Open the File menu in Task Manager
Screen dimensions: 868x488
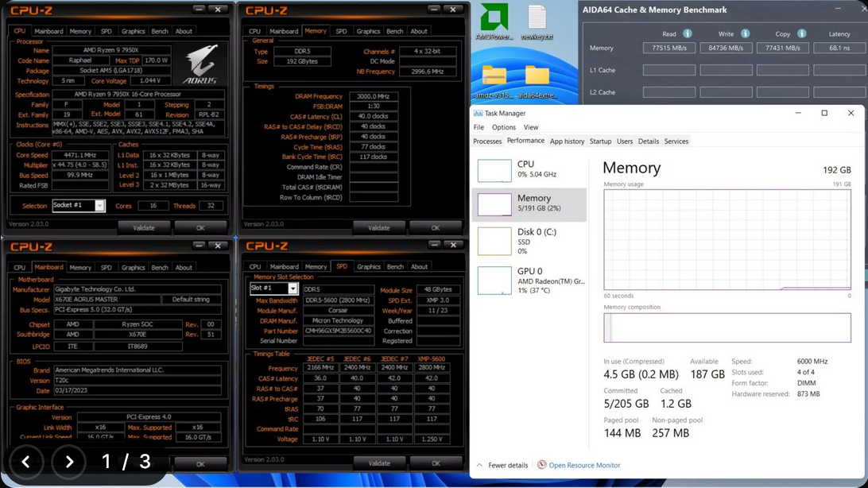[479, 127]
